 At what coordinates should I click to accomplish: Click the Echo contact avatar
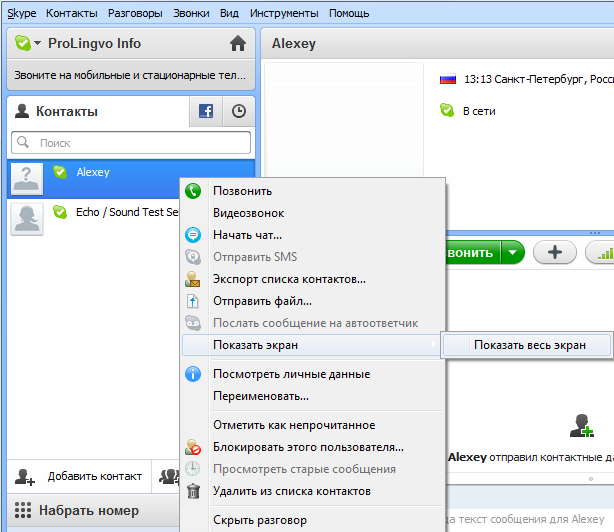pos(27,219)
